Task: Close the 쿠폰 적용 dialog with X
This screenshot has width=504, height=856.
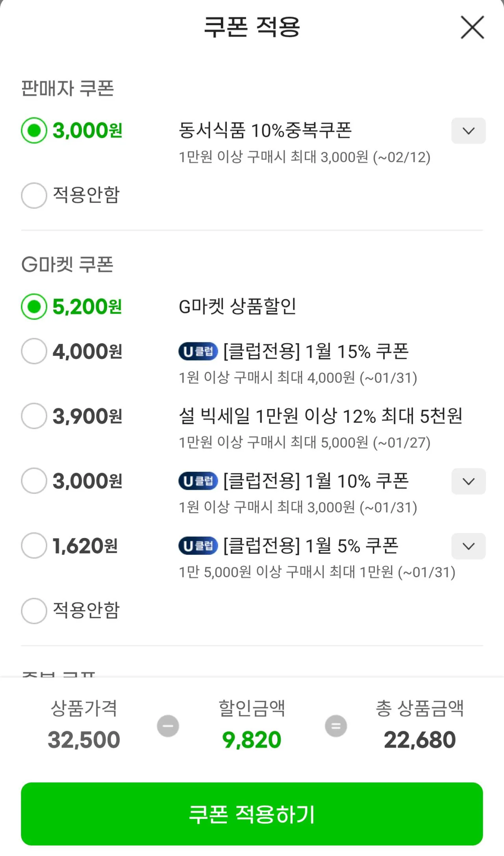Action: point(472,28)
